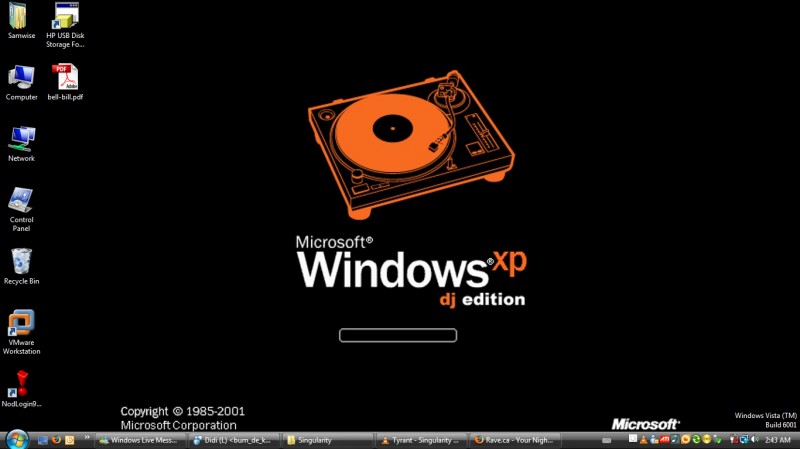Screen dimensions: 800x449
Task: Open the Samwise folder on desktop
Action: tap(21, 21)
